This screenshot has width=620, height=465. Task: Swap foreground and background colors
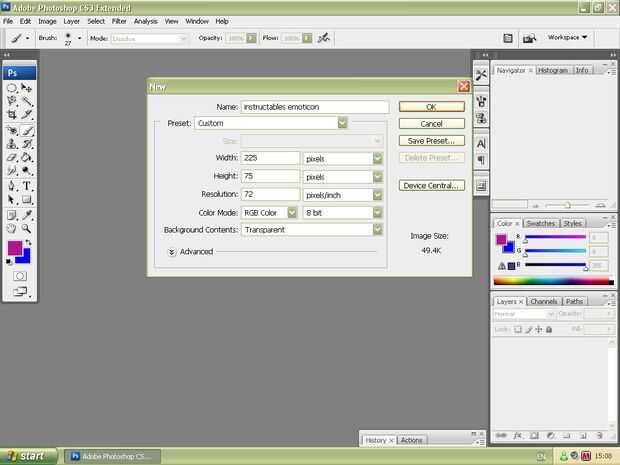(28, 242)
